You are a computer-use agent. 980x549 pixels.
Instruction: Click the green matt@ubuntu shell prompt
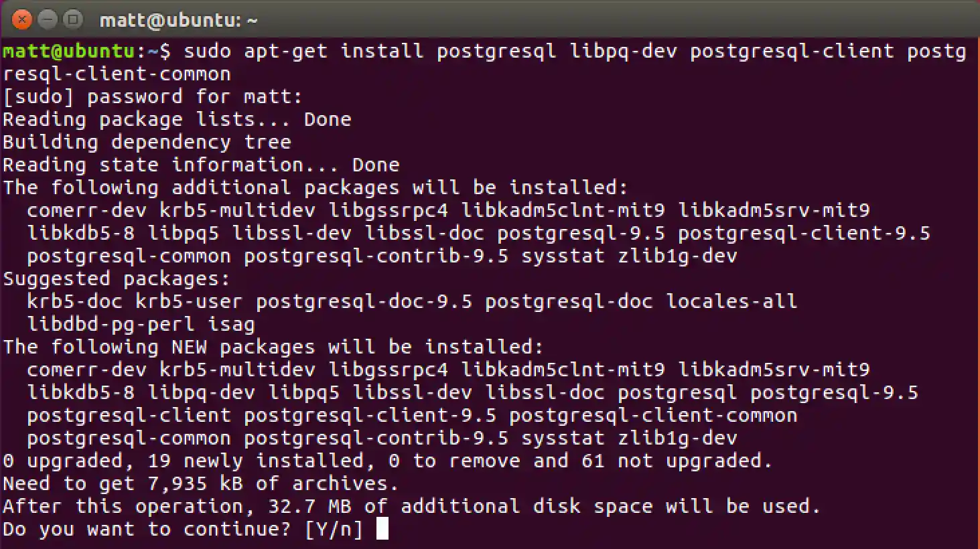point(69,51)
